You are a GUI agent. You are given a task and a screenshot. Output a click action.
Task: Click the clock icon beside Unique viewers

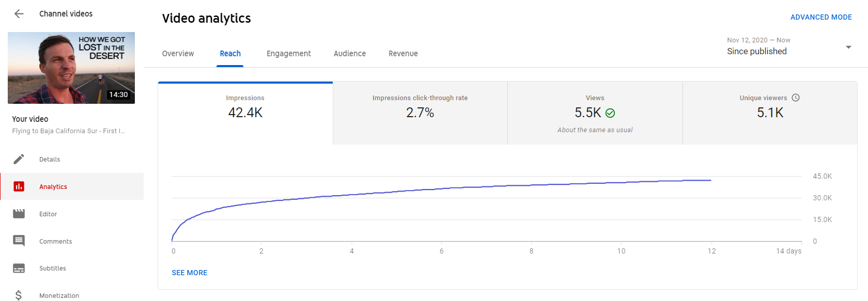pyautogui.click(x=796, y=98)
